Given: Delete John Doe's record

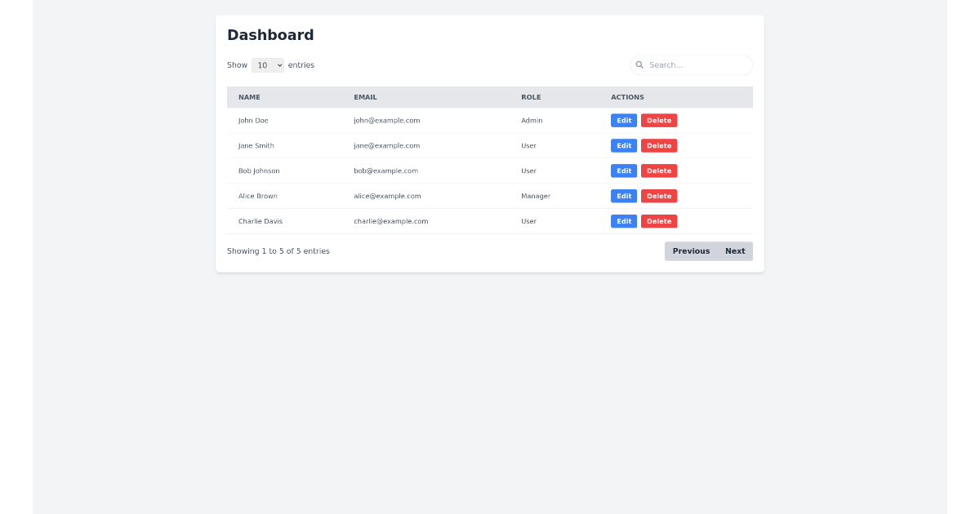Looking at the screenshot, I should tap(658, 120).
